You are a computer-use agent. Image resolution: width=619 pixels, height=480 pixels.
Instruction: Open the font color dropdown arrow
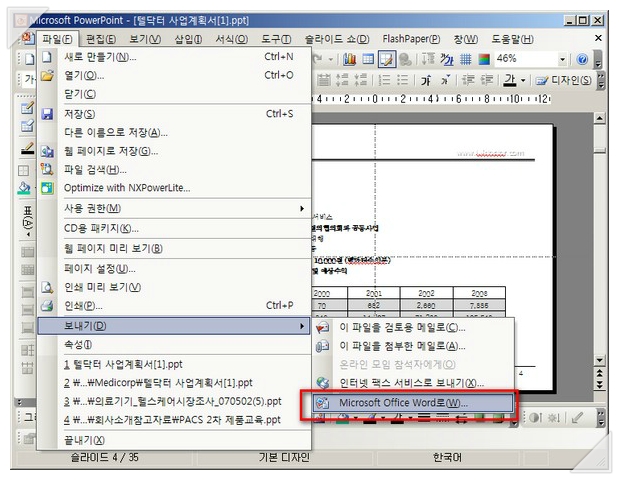(x=523, y=81)
